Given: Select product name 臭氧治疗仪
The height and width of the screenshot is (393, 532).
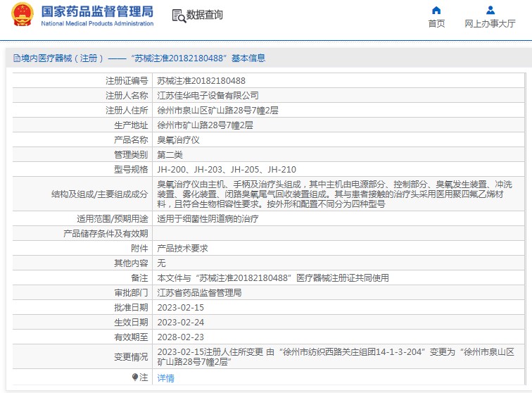Looking at the screenshot, I should pos(178,139).
